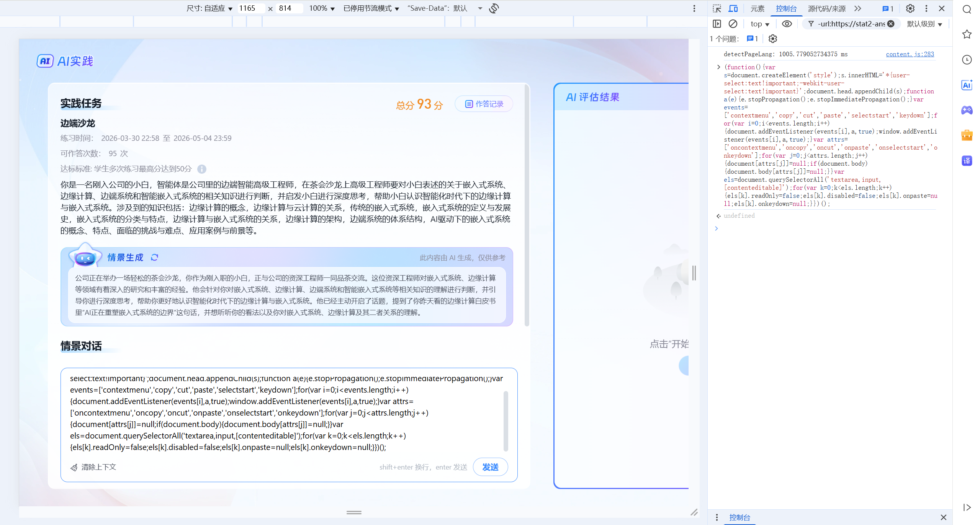Open the 已停用节流模式 throttling dropdown
The image size is (980, 525).
pos(371,8)
